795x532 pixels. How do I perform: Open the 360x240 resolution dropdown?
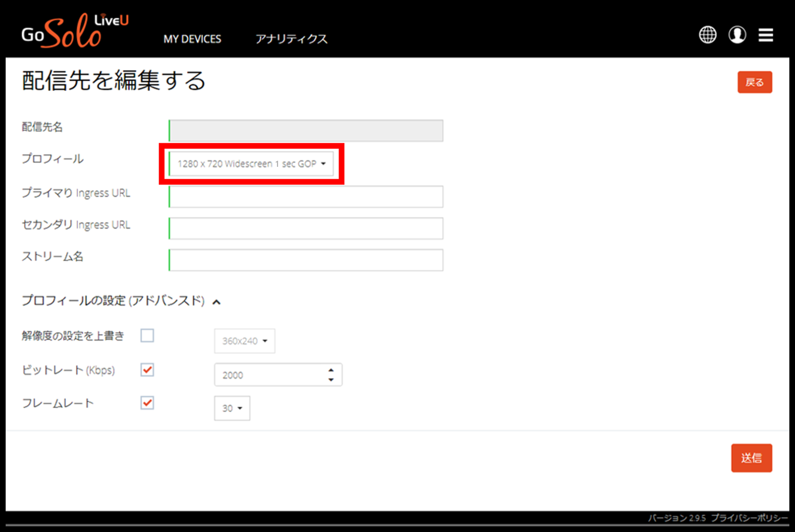(x=245, y=341)
